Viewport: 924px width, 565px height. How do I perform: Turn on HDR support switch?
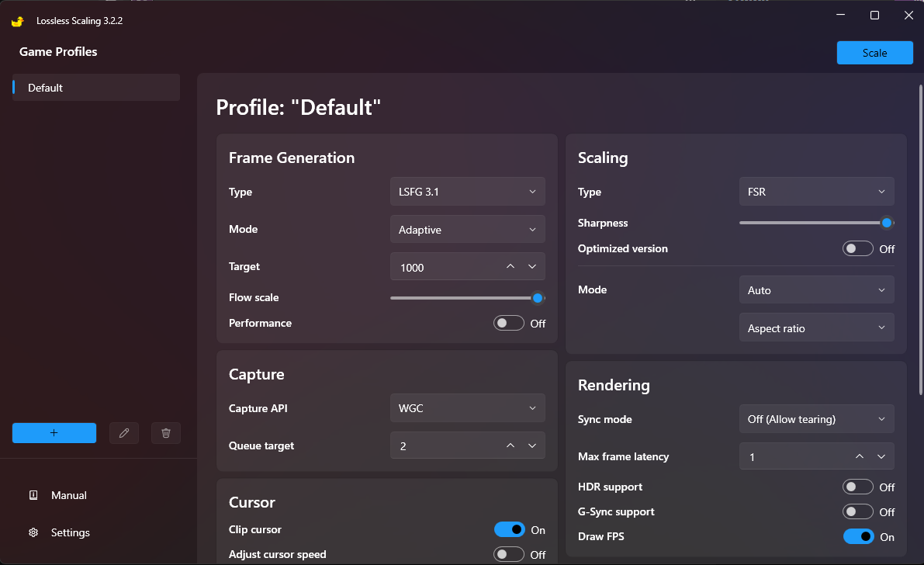point(857,487)
